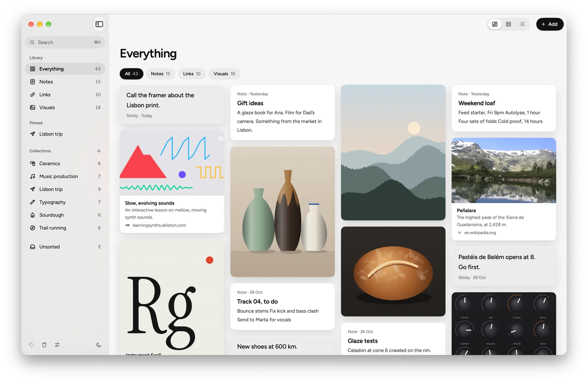Open the Gift ideas note
This screenshot has width=588, height=383.
click(x=282, y=112)
